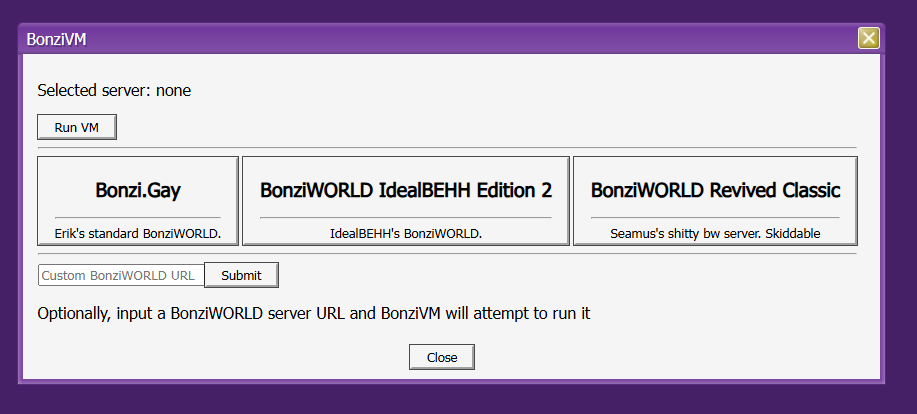The image size is (917, 414).
Task: Close the dialog with the title bar X icon
Action: tap(868, 38)
